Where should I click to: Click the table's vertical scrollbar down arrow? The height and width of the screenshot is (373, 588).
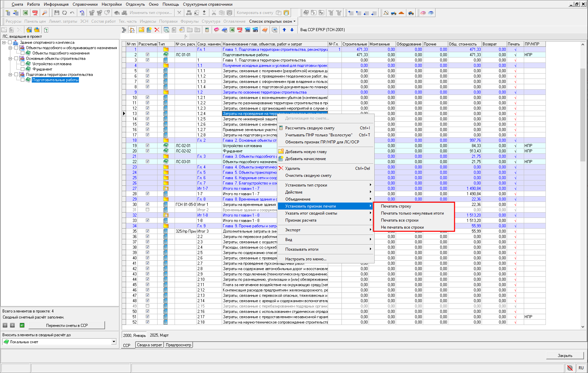click(x=583, y=327)
